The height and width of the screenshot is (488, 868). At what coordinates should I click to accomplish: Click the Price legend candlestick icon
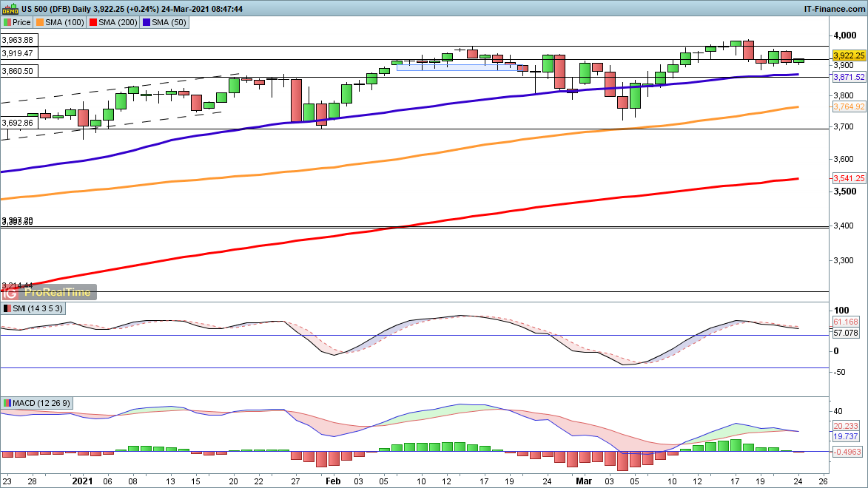[7, 22]
